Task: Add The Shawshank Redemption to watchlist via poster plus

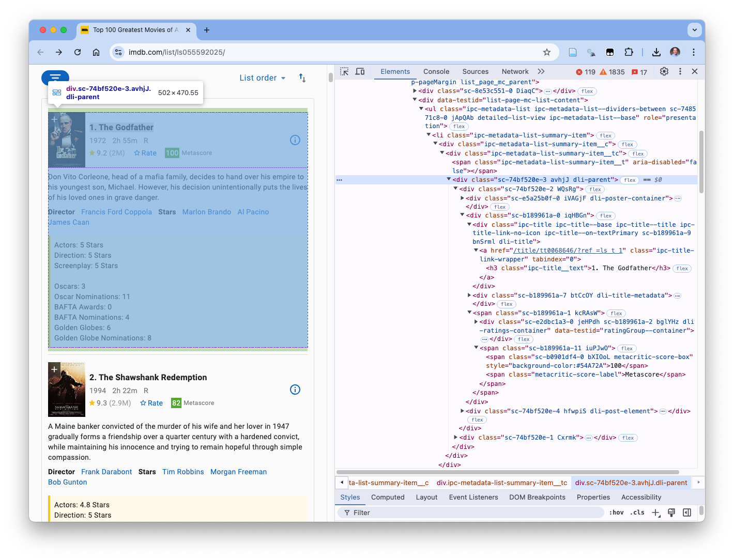Action: pos(54,369)
